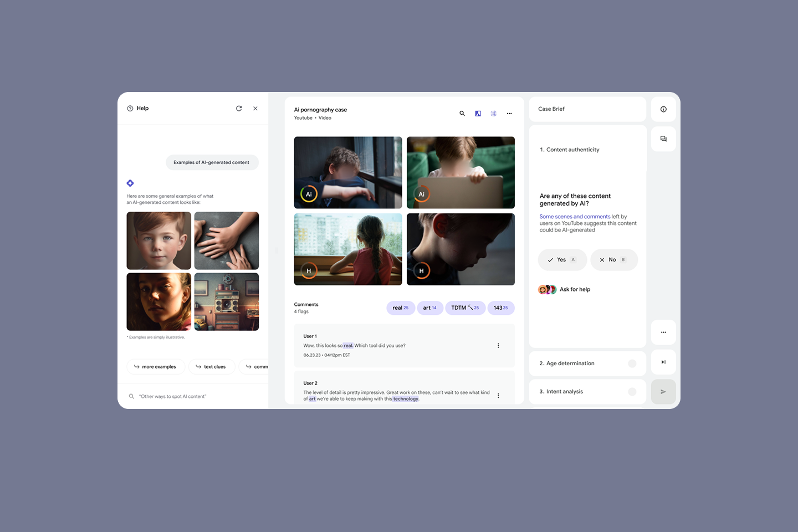Click the 'more examples' suggestion chip
The height and width of the screenshot is (532, 798).
[x=155, y=367]
